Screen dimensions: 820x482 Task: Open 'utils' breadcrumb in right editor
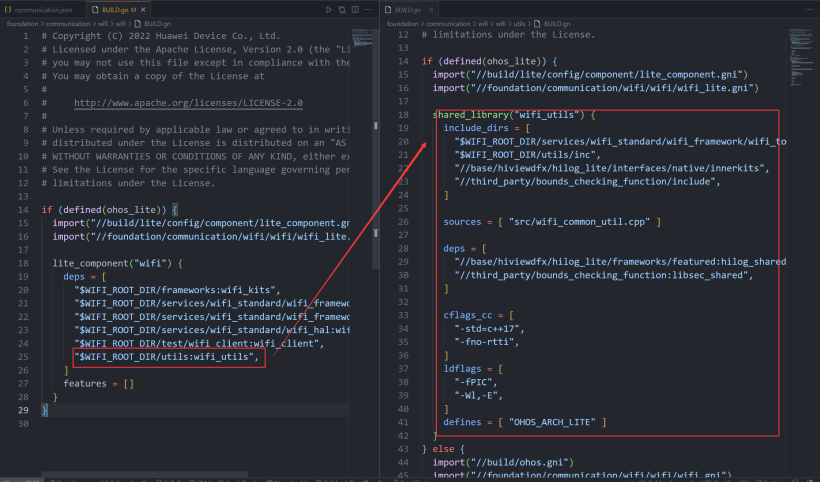tap(519, 24)
